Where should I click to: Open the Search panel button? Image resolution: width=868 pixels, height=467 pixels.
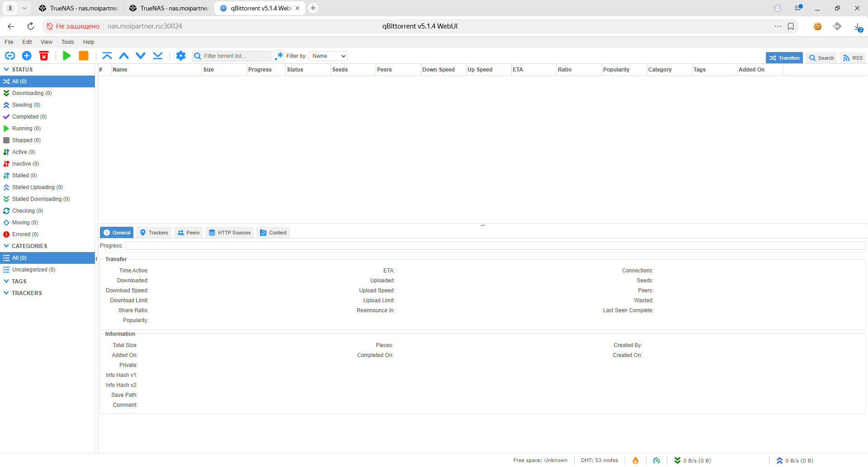(x=821, y=58)
